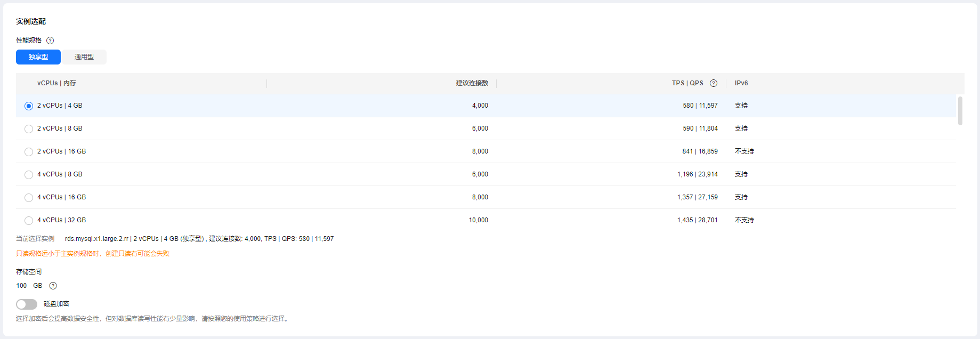The image size is (980, 339).
Task: Click help icon beside TPS | QPS header
Action: 714,83
